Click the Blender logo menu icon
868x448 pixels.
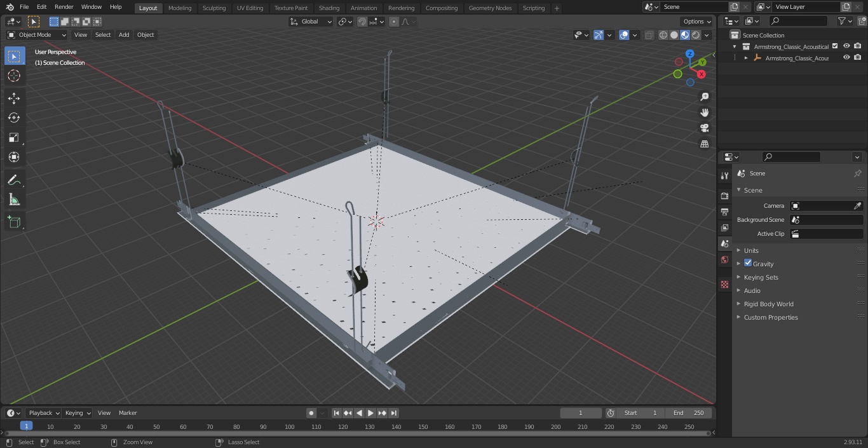point(10,7)
